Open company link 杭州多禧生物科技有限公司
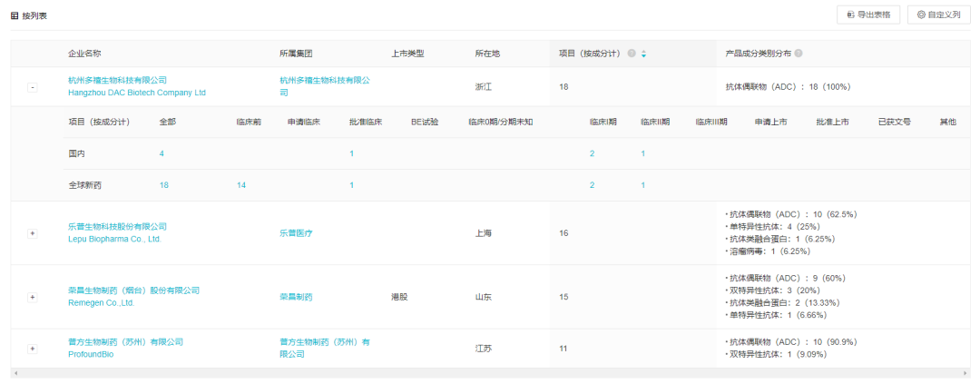Screen dimensions: 980x384 click(x=117, y=81)
